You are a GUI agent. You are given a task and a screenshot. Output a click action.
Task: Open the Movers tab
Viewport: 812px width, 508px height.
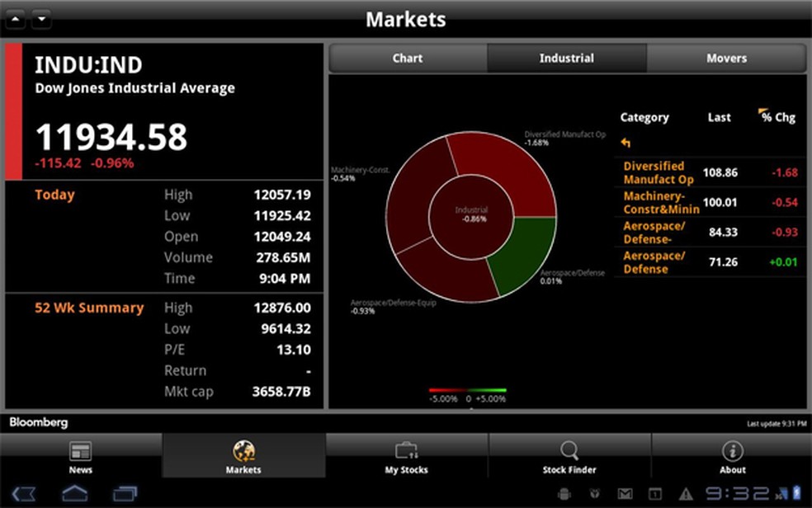(x=726, y=58)
